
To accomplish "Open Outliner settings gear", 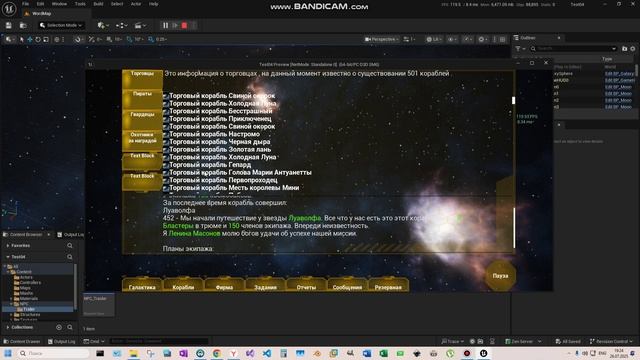I will tap(633, 49).
